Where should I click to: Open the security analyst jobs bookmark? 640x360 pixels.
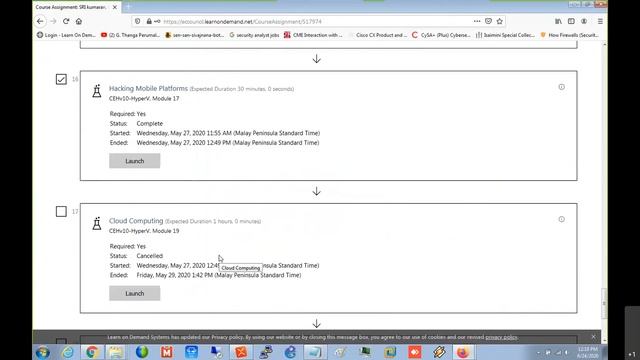[x=254, y=35]
